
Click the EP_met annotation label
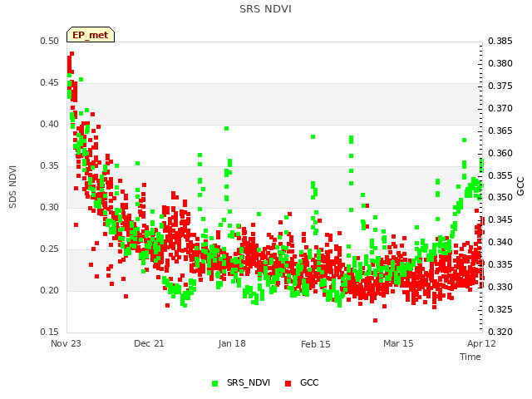[x=91, y=35]
